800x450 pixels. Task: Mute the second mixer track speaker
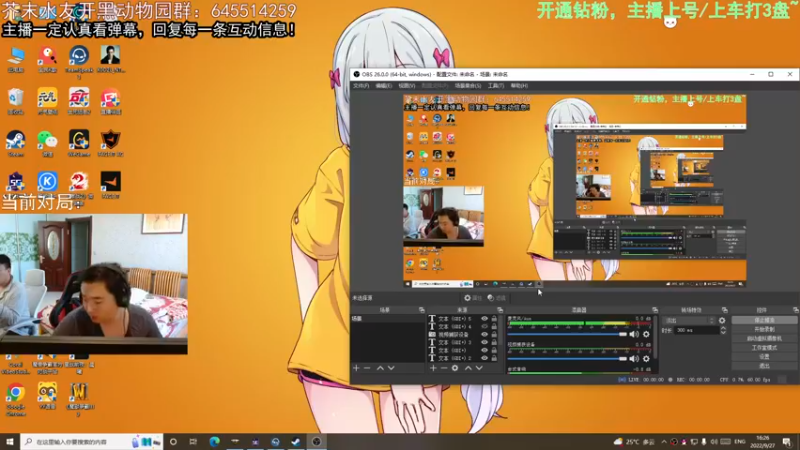[x=634, y=359]
